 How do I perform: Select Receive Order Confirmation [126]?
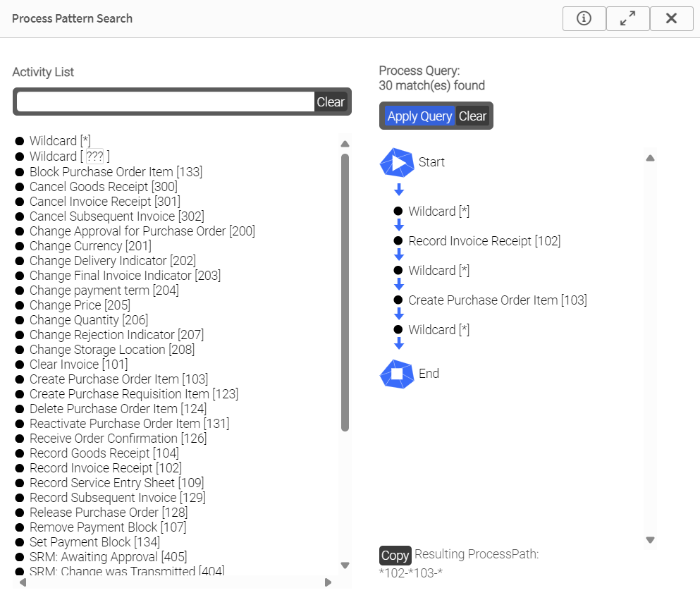point(118,438)
